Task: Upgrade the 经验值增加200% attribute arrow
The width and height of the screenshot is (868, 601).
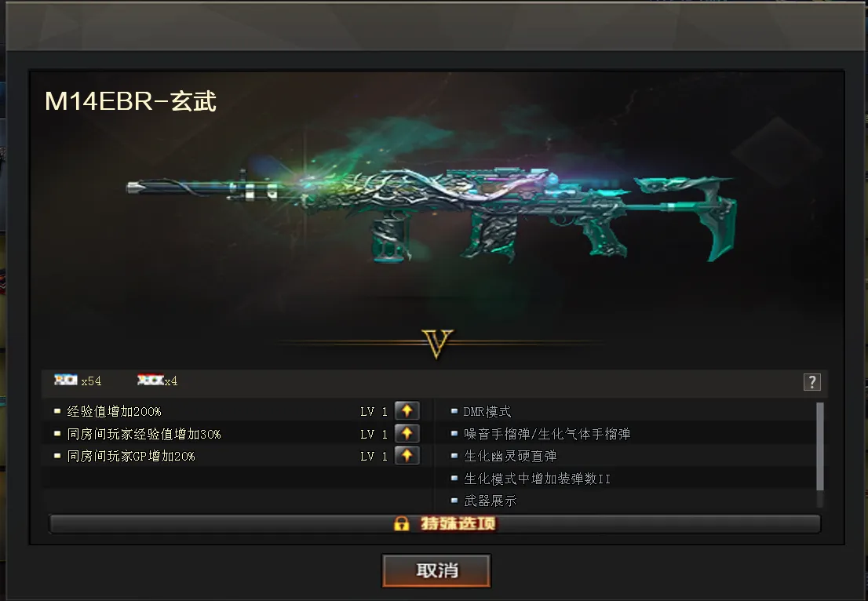Action: click(x=407, y=410)
